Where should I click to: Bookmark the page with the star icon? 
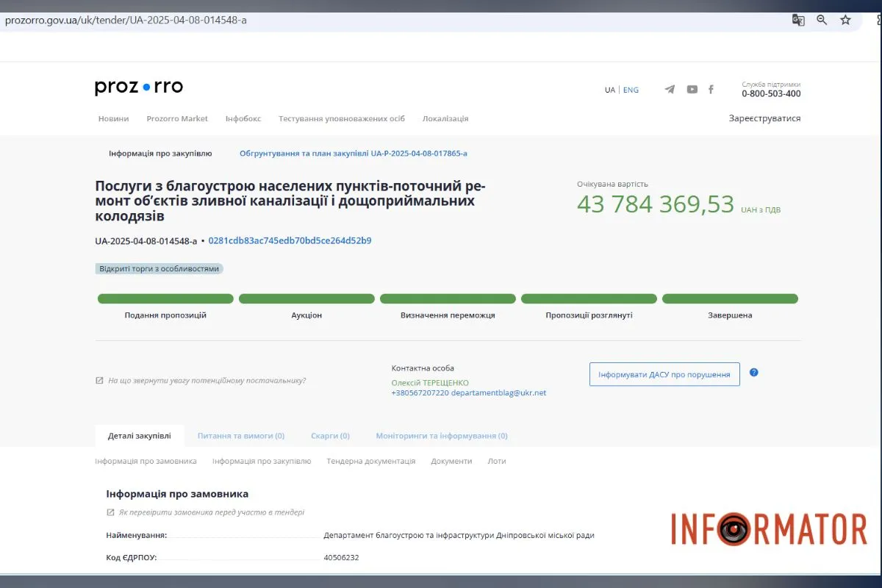tap(846, 20)
